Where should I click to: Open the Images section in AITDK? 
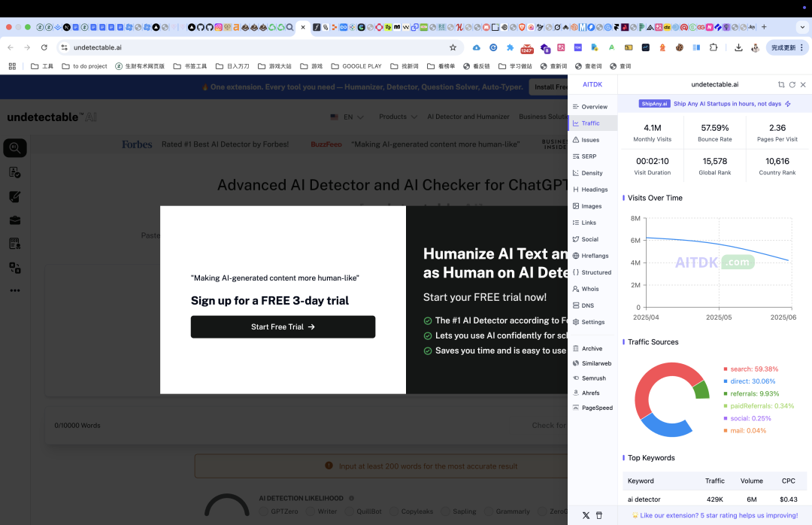pyautogui.click(x=586, y=206)
